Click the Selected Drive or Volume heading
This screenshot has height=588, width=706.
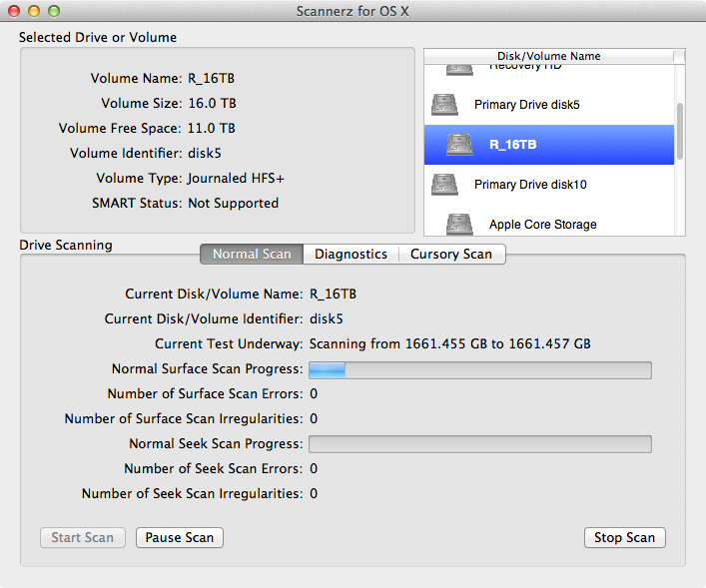[98, 37]
